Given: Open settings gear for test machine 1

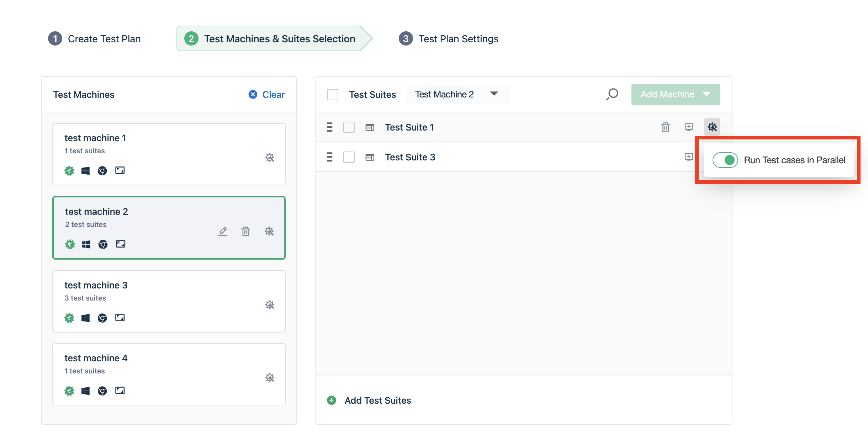Looking at the screenshot, I should (270, 158).
